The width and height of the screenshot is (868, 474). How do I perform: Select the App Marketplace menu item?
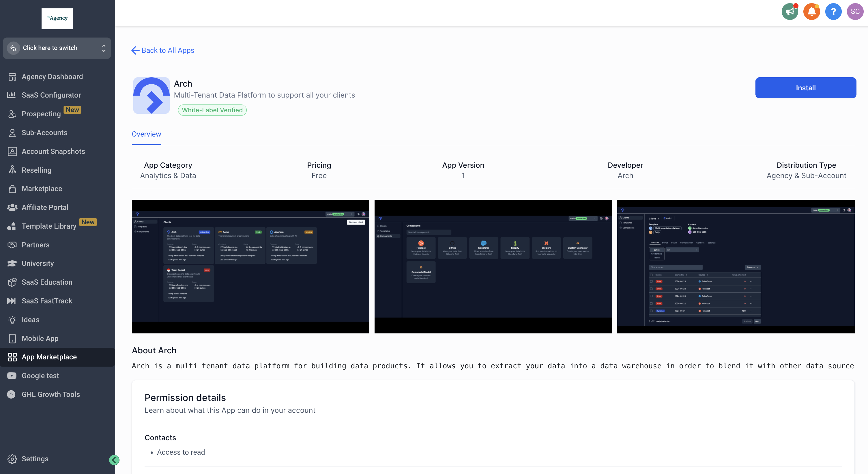coord(58,357)
